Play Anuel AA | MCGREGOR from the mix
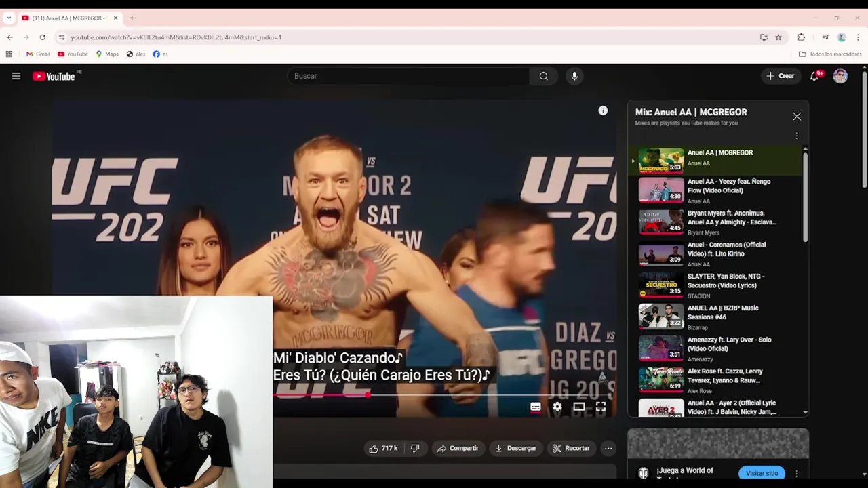 (715, 161)
